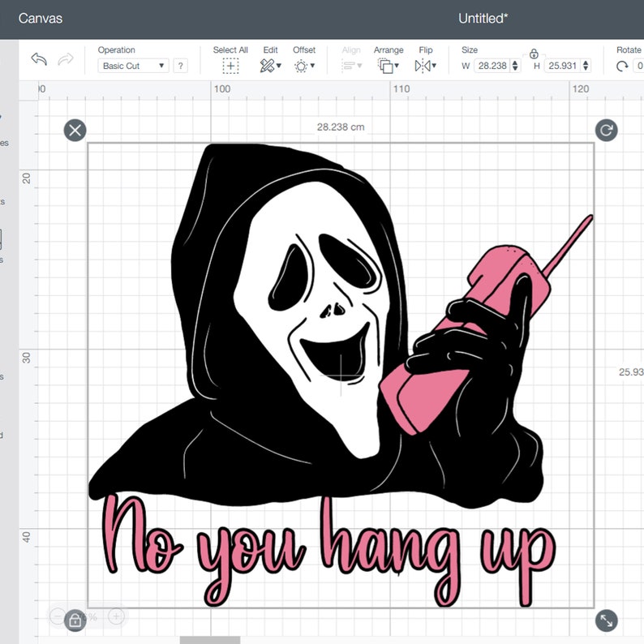Click the Width stepper arrows
Image resolution: width=644 pixels, height=644 pixels.
[x=515, y=66]
